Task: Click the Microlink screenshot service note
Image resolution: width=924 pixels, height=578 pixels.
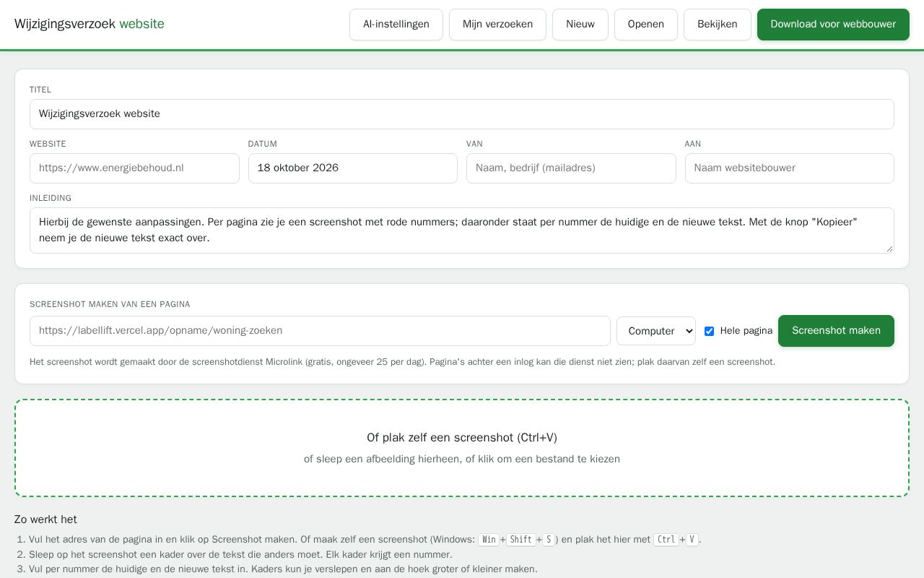Action: (x=402, y=362)
